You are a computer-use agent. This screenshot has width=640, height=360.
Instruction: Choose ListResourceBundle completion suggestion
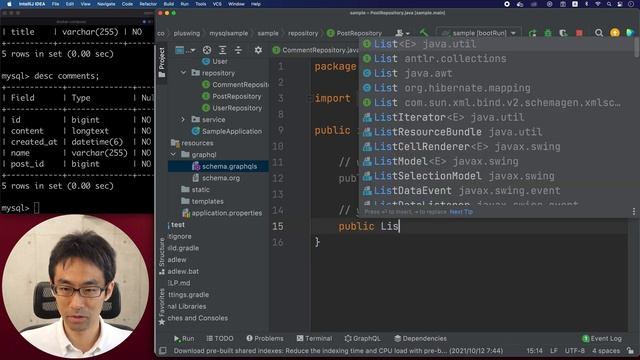point(496,132)
